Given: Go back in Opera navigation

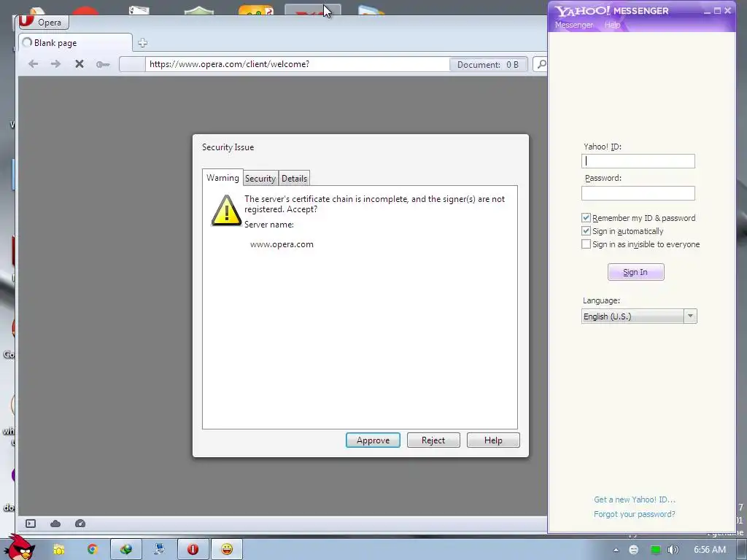Looking at the screenshot, I should (33, 64).
